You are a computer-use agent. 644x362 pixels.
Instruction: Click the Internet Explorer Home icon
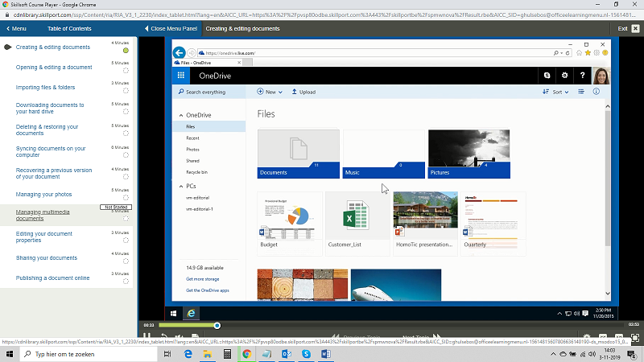579,53
